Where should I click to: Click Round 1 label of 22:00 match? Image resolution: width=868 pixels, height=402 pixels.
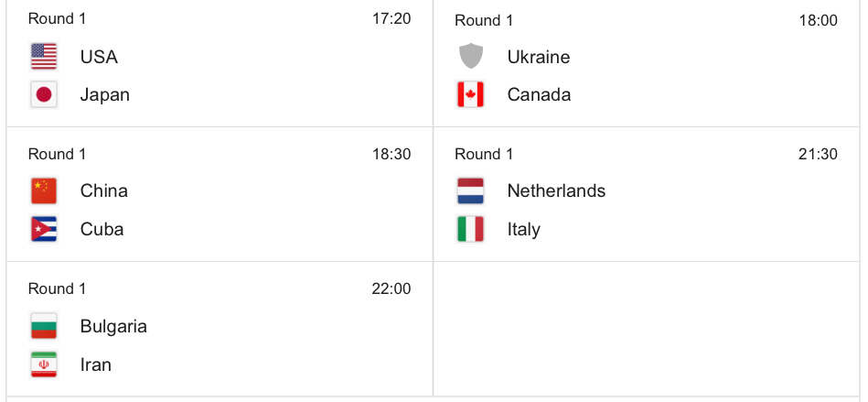57,288
